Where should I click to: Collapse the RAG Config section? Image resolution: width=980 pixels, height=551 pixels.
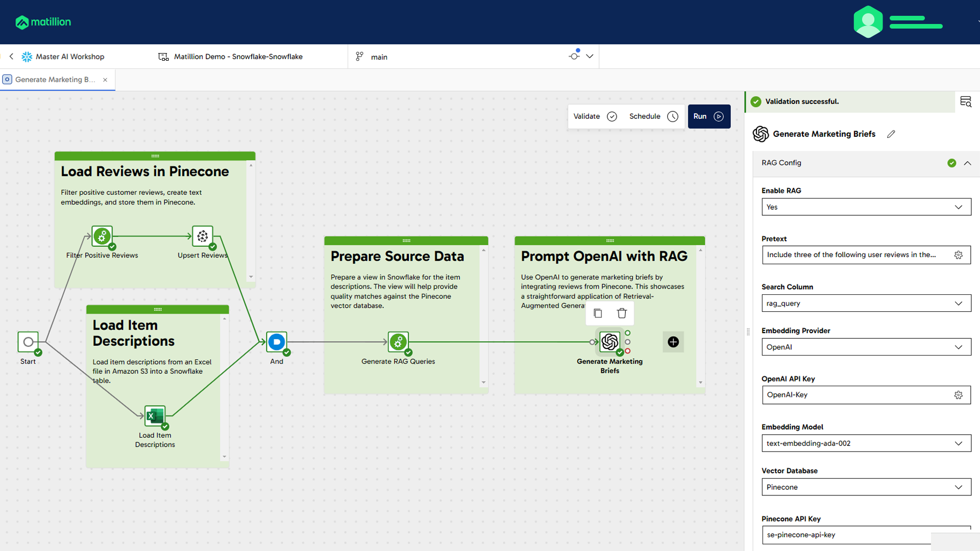(x=968, y=163)
